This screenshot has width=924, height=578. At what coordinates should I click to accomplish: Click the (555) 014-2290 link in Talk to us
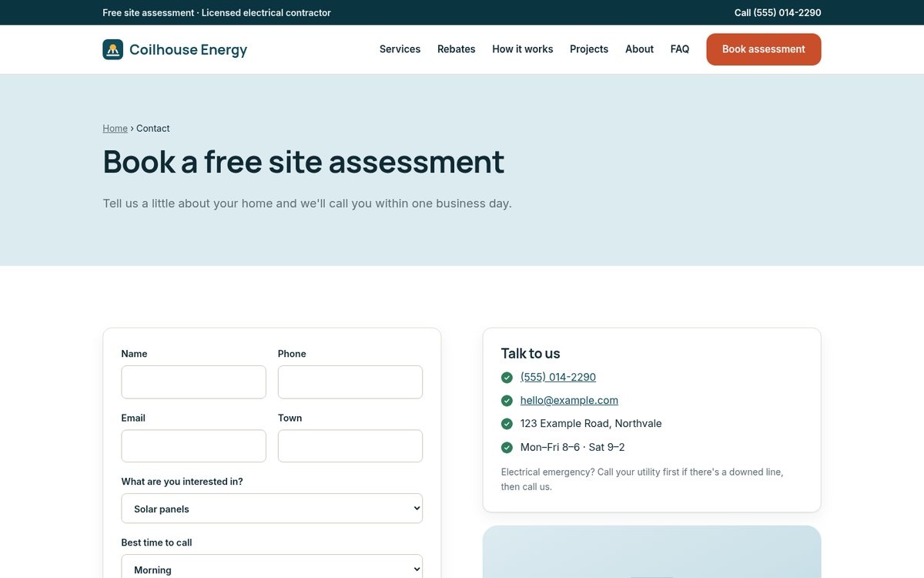[558, 377]
